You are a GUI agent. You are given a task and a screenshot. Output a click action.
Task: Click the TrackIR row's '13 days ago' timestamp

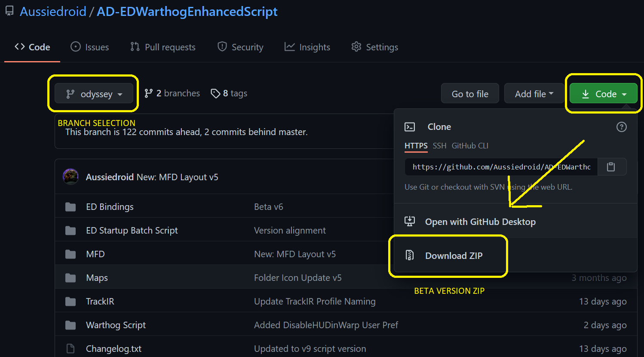click(603, 302)
